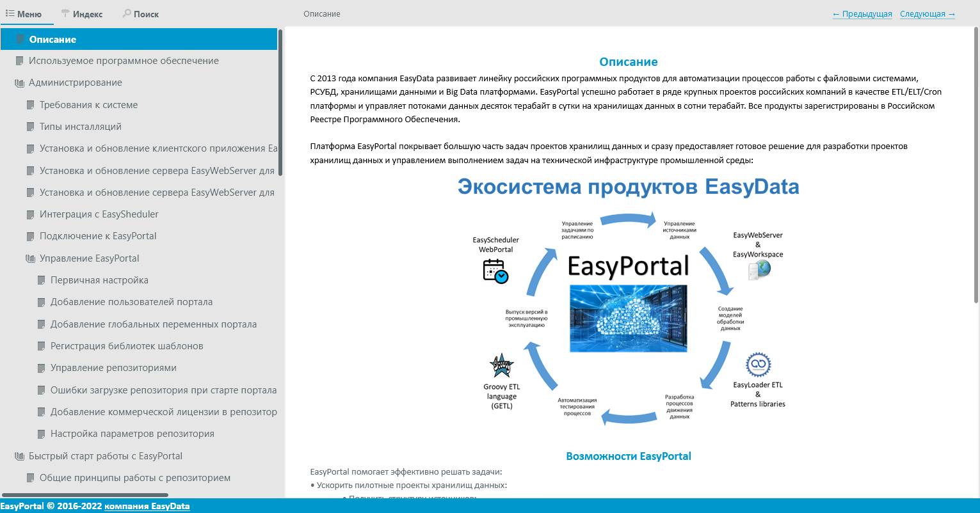Click page icon beside Ошибки загрузке репозитория
The height and width of the screenshot is (513, 980).
coord(42,390)
